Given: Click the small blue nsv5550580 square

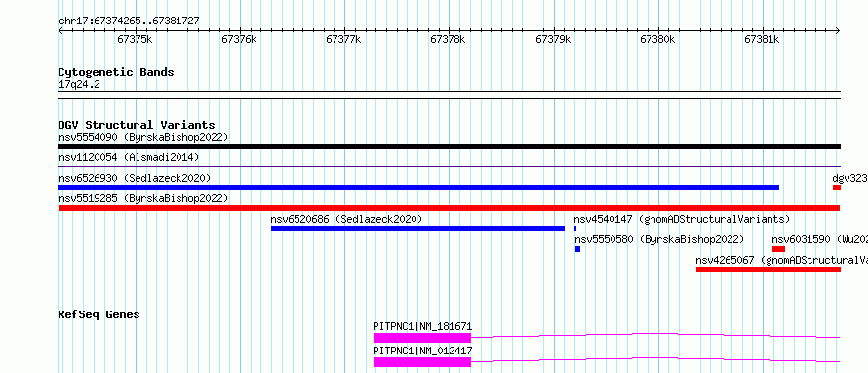Looking at the screenshot, I should 577,249.
